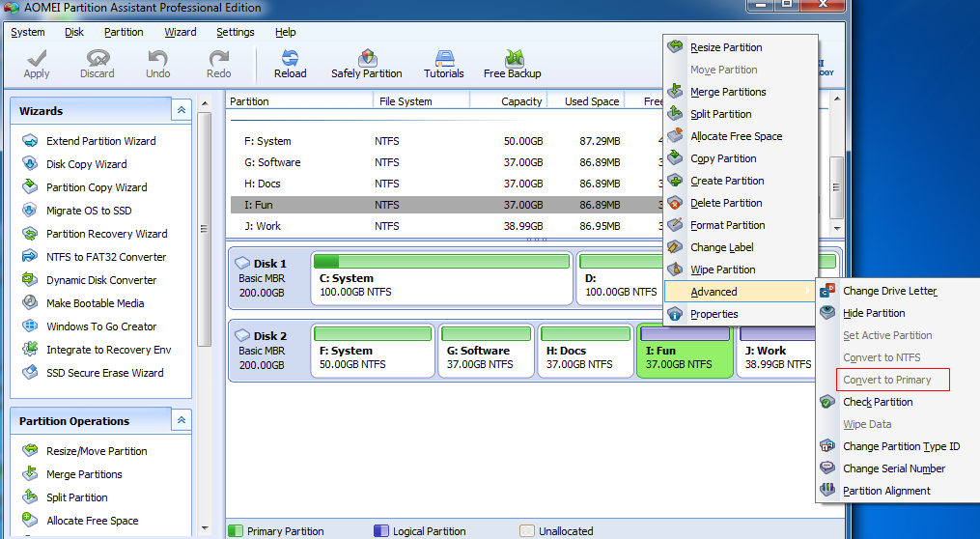Click the Disk 2 drive icon
The height and width of the screenshot is (539, 980).
pos(242,336)
